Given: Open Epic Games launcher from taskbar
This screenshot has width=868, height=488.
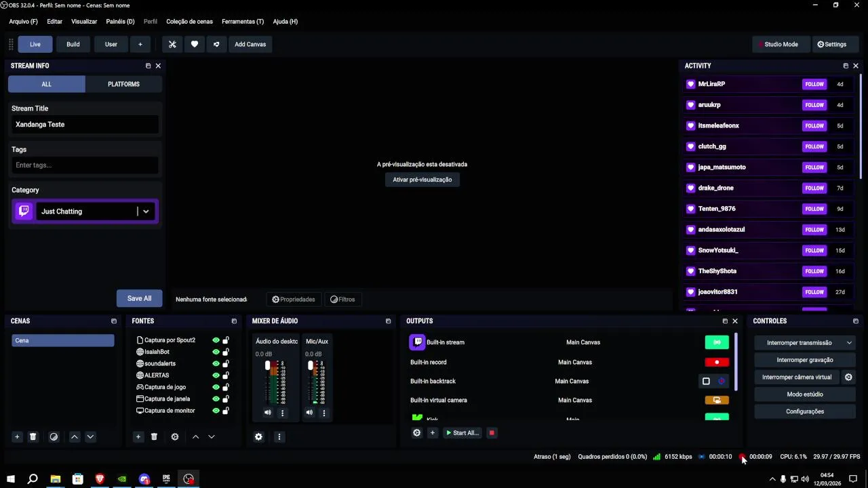Looking at the screenshot, I should [x=166, y=479].
